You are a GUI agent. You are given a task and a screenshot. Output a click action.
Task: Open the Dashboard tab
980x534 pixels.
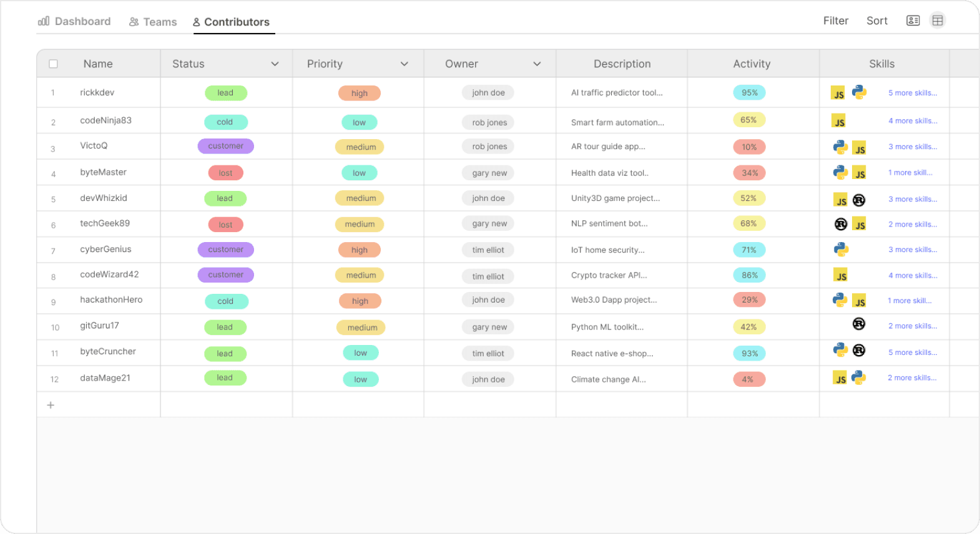coord(74,21)
